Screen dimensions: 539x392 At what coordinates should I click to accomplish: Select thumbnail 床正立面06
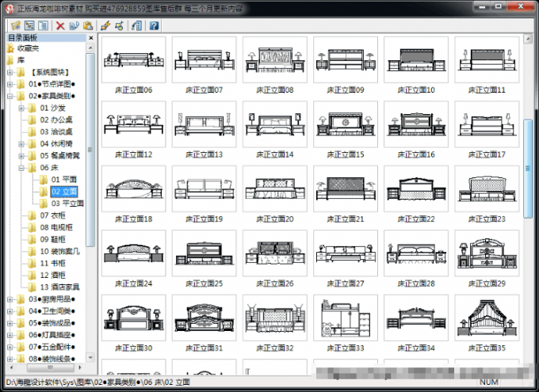click(134, 59)
